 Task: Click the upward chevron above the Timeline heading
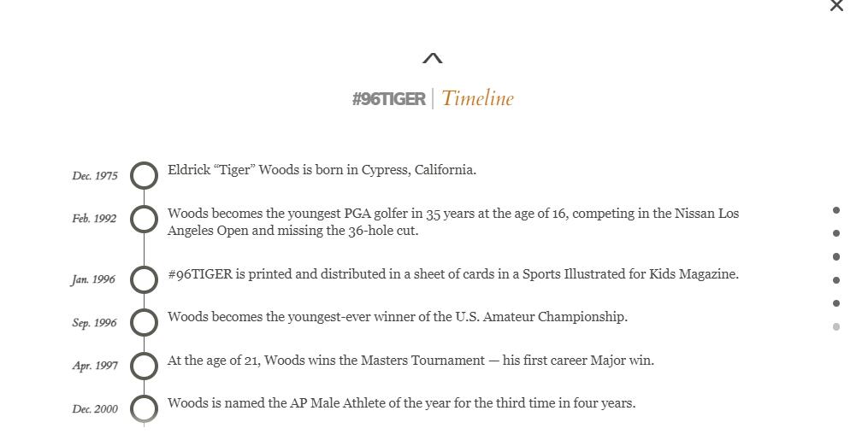(x=433, y=59)
